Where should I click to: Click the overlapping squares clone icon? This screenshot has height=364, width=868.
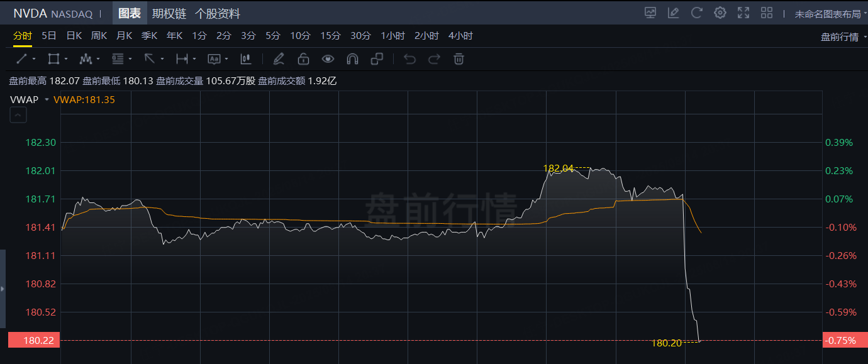(x=377, y=59)
